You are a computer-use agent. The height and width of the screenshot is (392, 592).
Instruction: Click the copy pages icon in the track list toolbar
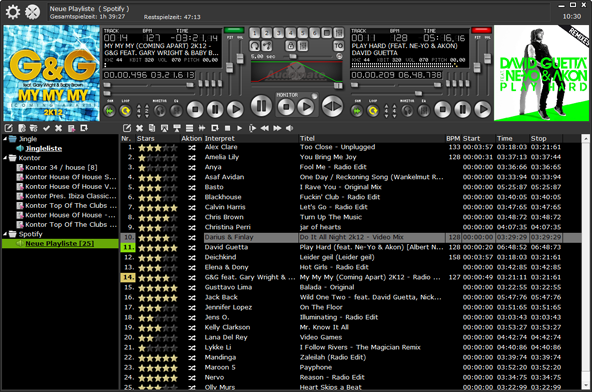(x=152, y=128)
